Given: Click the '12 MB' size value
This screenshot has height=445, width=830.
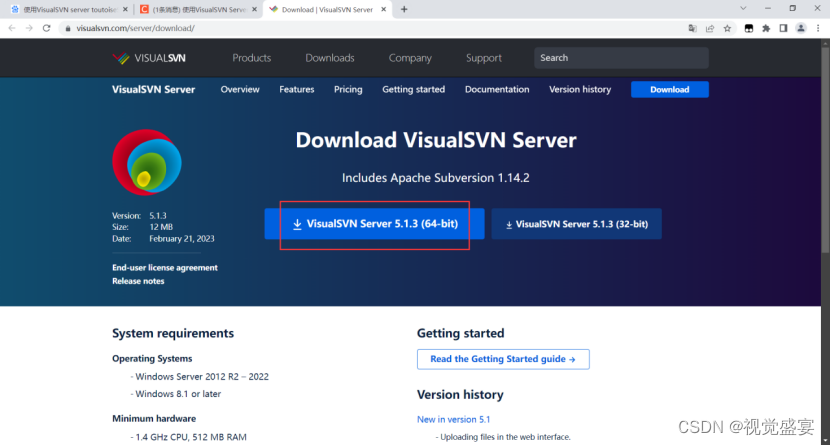Looking at the screenshot, I should click(x=161, y=227).
